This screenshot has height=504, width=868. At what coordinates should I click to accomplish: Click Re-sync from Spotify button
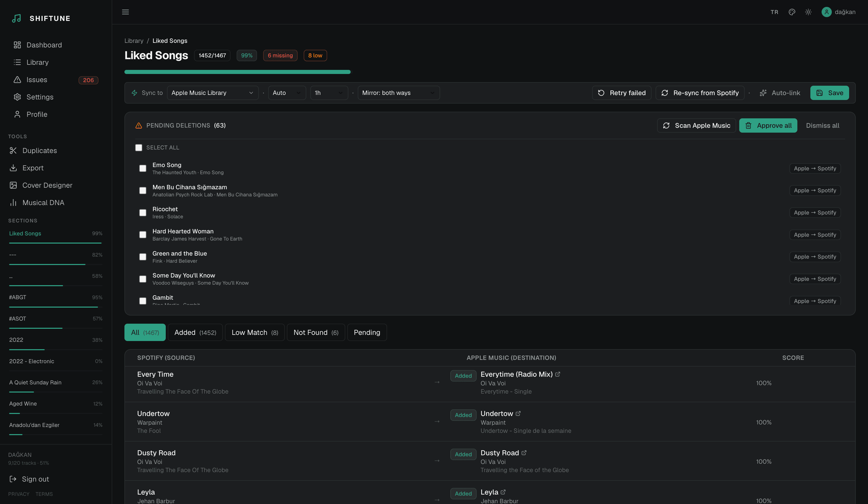pos(699,93)
